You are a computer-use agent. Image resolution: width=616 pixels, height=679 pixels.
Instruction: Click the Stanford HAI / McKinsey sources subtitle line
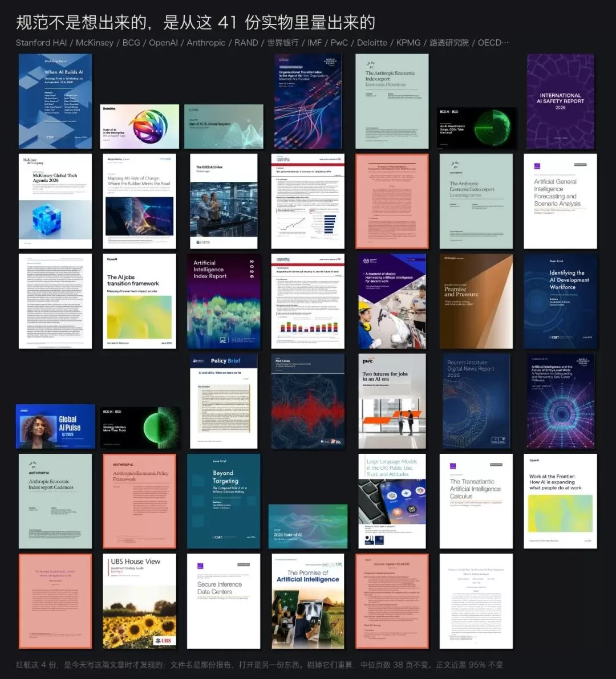[x=262, y=43]
